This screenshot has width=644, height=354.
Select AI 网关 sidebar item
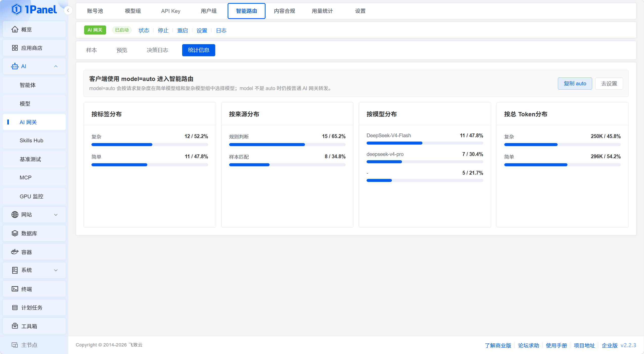coord(34,122)
